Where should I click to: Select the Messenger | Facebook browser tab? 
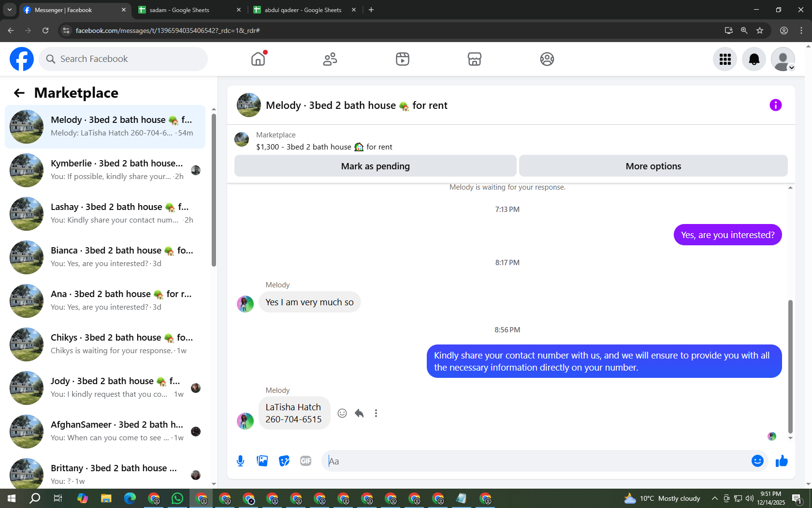[75, 10]
